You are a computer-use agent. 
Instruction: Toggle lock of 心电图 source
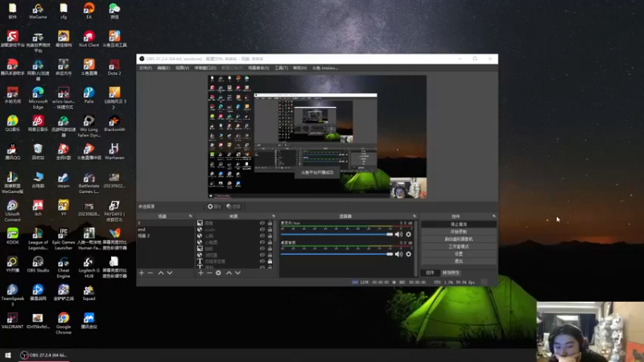[270, 242]
